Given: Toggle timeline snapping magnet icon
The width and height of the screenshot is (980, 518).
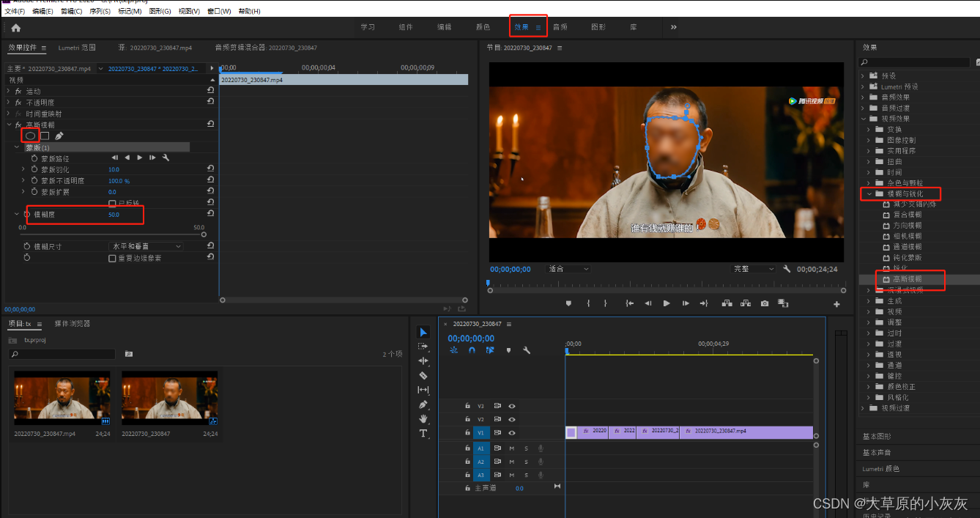Looking at the screenshot, I should tap(472, 350).
